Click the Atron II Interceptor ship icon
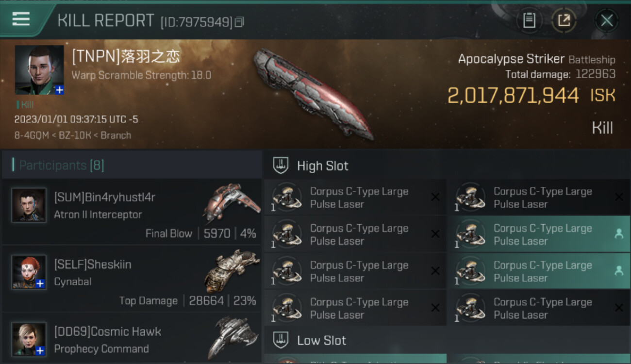 click(x=231, y=204)
